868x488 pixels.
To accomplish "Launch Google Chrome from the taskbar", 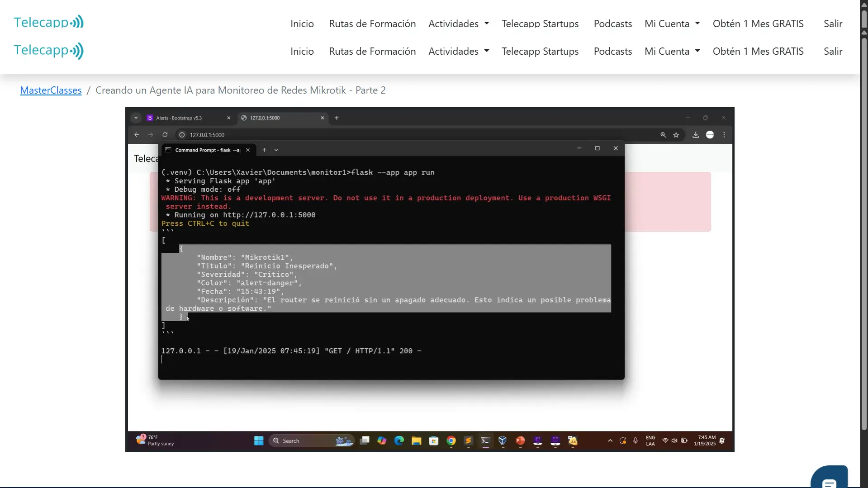I will coord(451,441).
